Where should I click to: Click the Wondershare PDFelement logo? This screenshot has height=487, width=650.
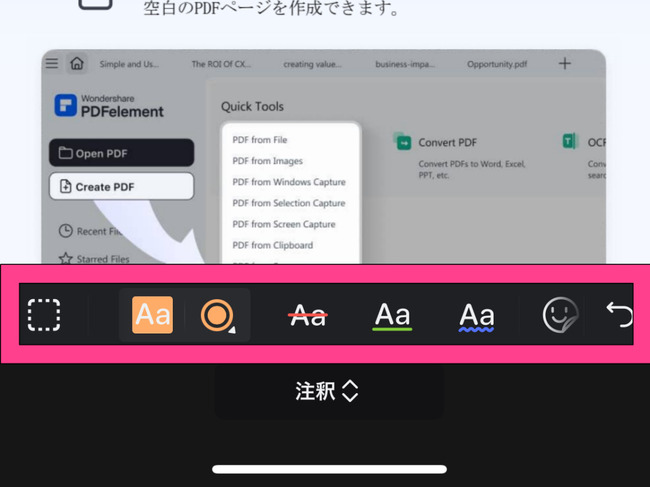(109, 106)
